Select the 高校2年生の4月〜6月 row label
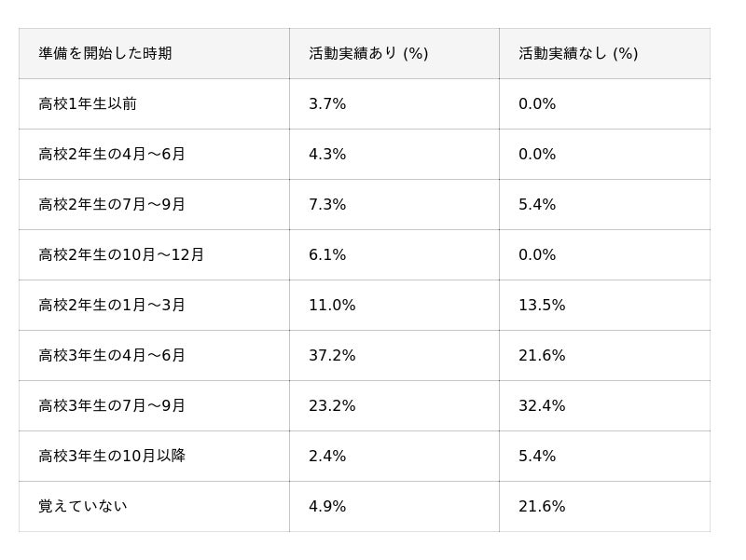 pyautogui.click(x=112, y=154)
